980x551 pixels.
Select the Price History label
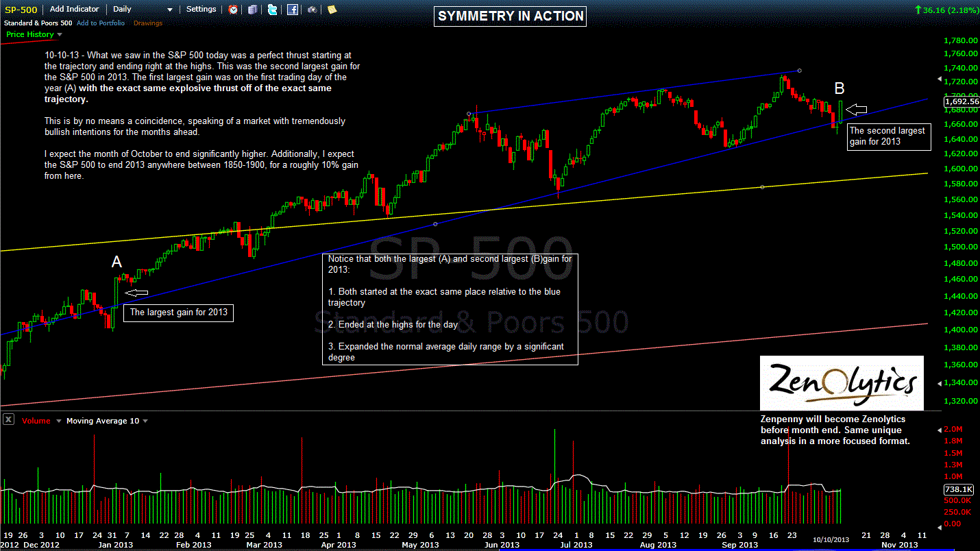click(x=29, y=34)
